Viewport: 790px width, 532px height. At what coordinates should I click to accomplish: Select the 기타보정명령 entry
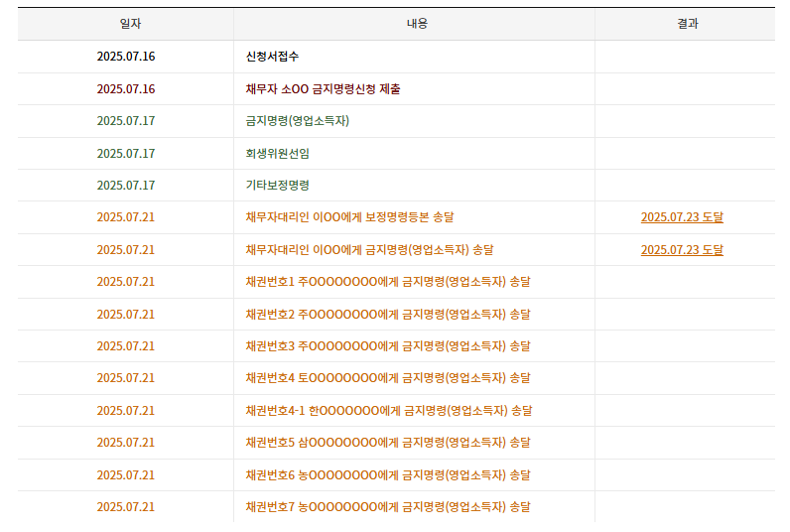pos(278,186)
